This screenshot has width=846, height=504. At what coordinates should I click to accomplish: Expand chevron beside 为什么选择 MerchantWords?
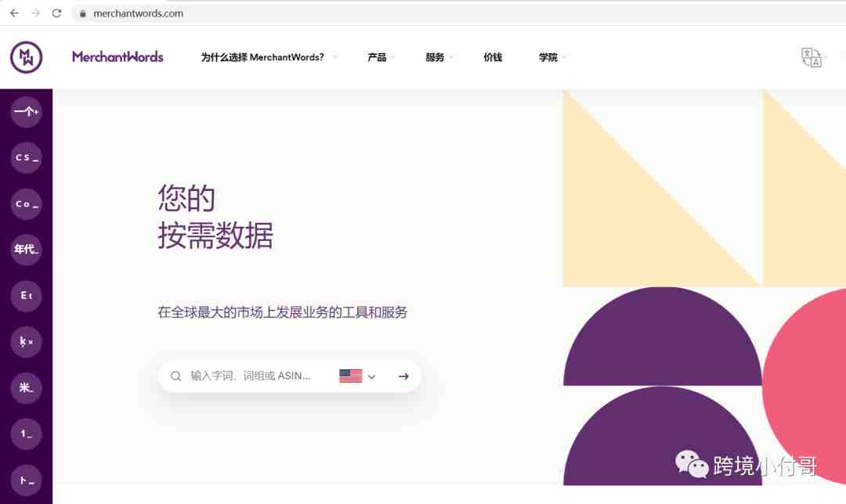(335, 57)
